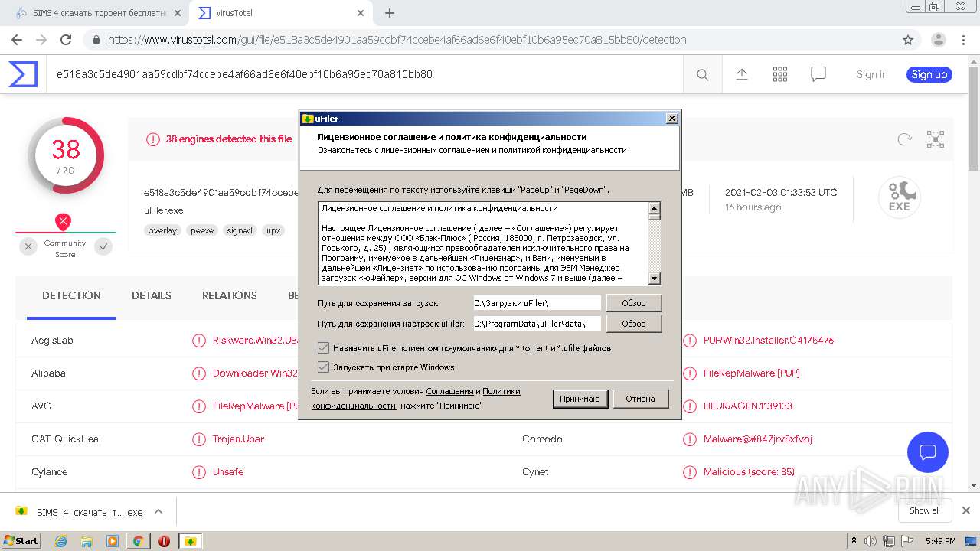
Task: Open the Политики конфиденциальности link
Action: pyautogui.click(x=416, y=399)
